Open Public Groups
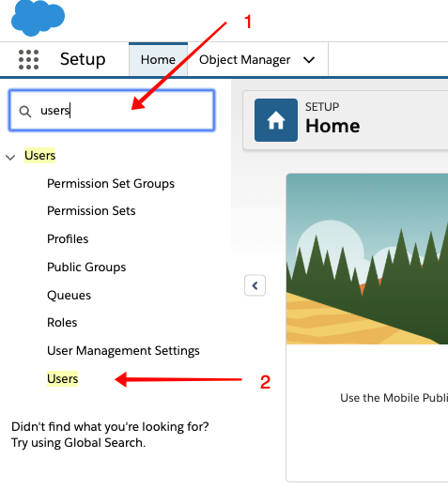448x489 pixels. coord(86,267)
